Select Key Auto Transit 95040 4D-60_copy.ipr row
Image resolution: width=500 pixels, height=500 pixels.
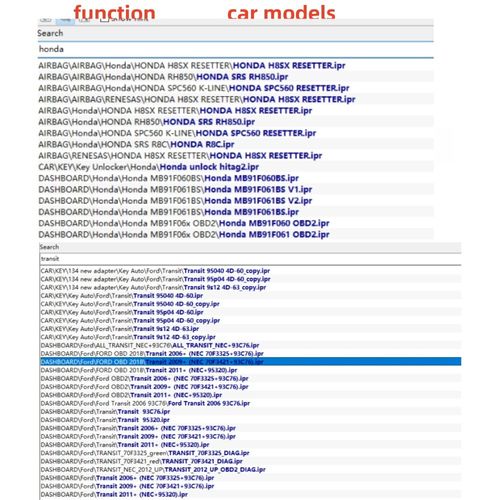(x=250, y=304)
